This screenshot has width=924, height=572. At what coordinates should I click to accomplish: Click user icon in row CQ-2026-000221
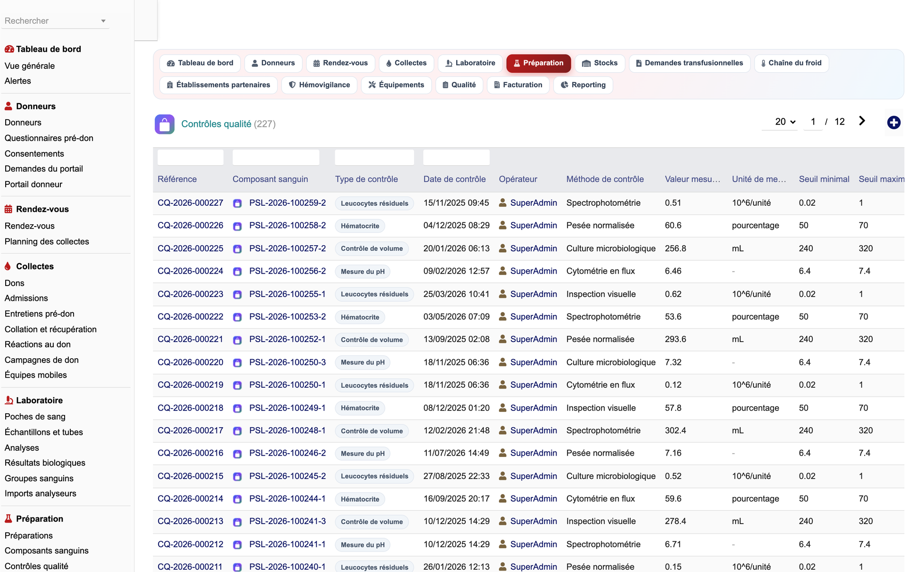tap(502, 339)
